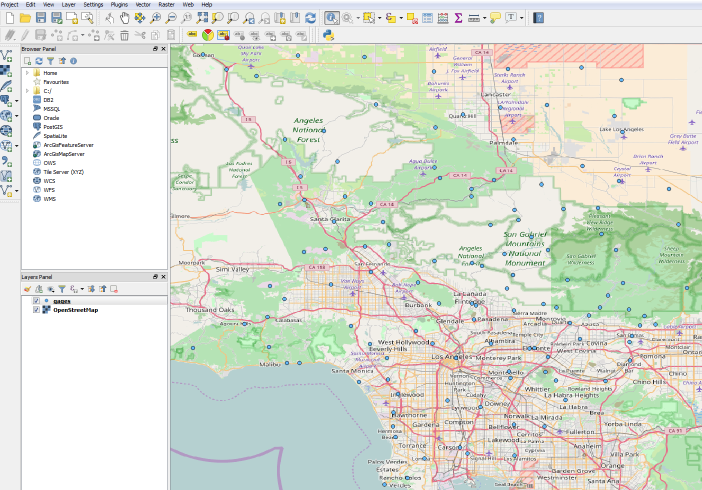This screenshot has width=702, height=490.
Task: Open a project with the folder icon
Action: point(25,18)
